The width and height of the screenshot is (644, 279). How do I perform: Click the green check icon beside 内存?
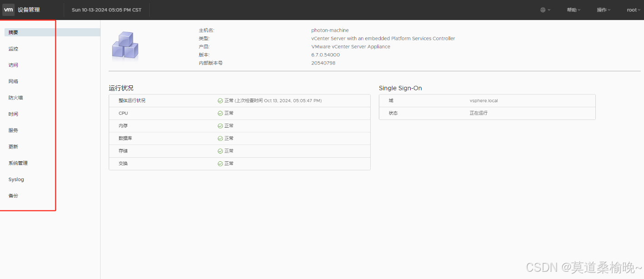pyautogui.click(x=220, y=126)
